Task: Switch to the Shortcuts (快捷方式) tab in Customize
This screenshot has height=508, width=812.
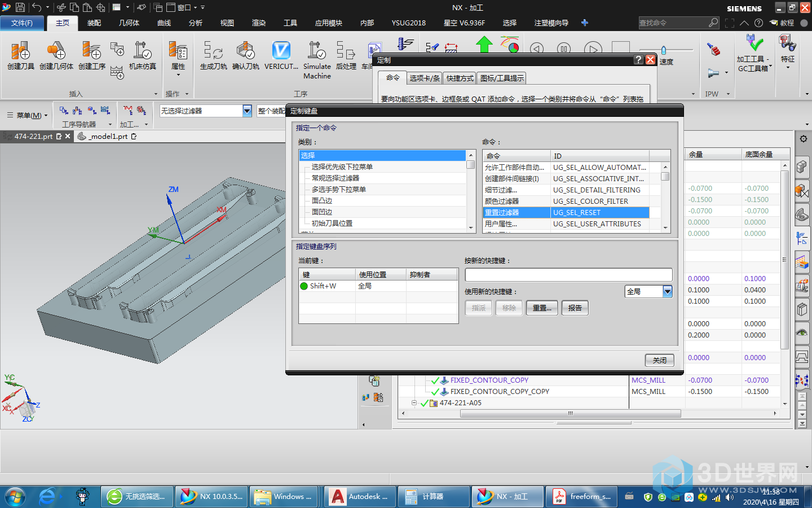Action: [x=460, y=78]
